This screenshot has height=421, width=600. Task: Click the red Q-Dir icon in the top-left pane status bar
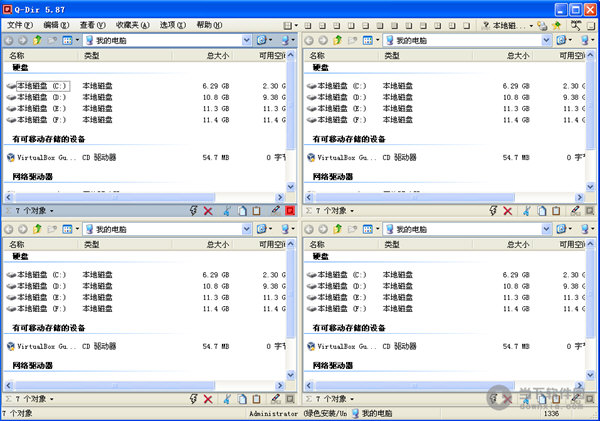coord(290,210)
